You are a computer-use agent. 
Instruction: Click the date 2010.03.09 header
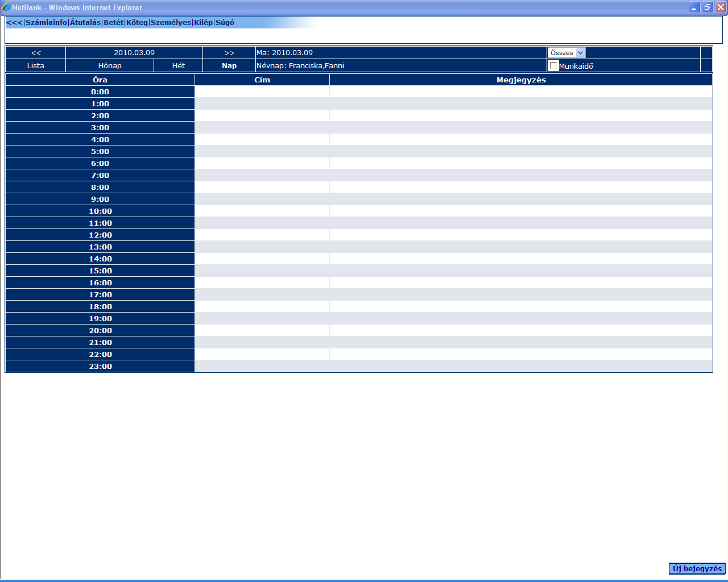[134, 53]
